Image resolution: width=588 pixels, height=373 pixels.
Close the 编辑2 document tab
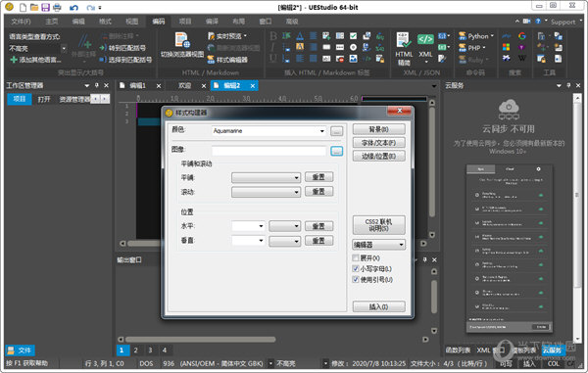click(x=253, y=86)
